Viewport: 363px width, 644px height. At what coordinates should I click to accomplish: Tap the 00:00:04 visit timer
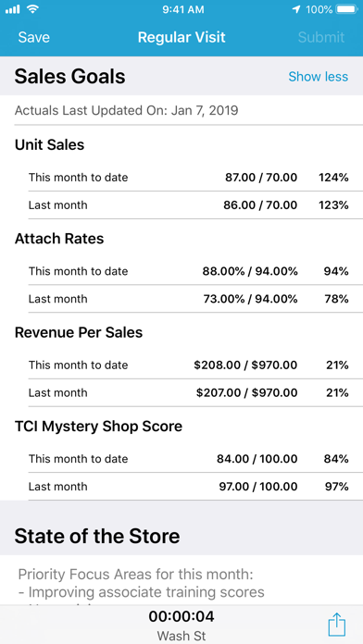(181, 616)
